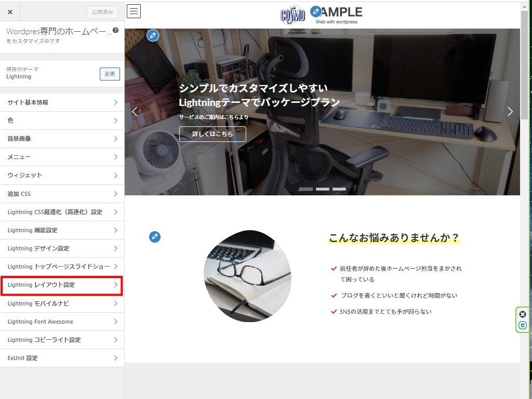The height and width of the screenshot is (399, 532).
Task: Click the edit pencil on the hero slideshow
Action: (x=152, y=35)
